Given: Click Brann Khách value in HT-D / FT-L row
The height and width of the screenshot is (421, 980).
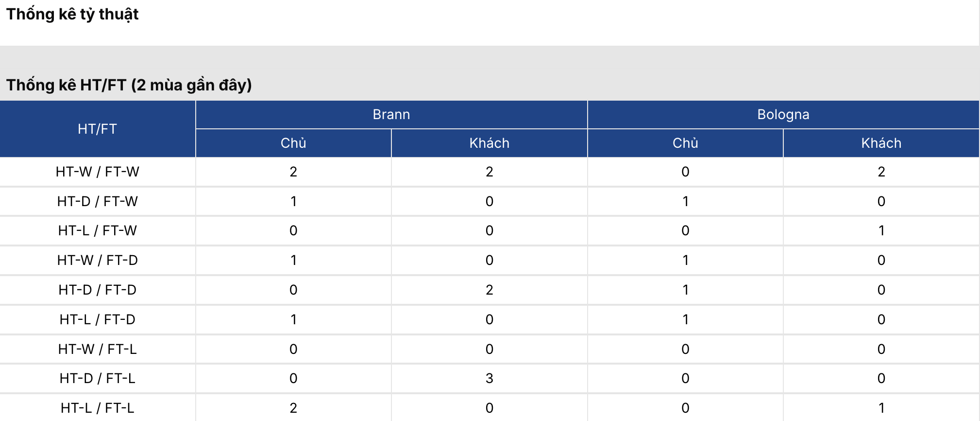Looking at the screenshot, I should (x=489, y=378).
